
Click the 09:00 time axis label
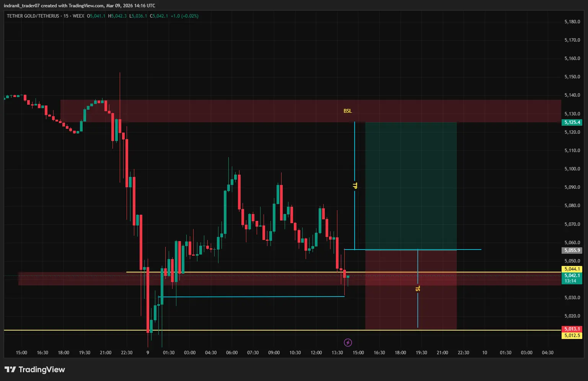(x=274, y=352)
